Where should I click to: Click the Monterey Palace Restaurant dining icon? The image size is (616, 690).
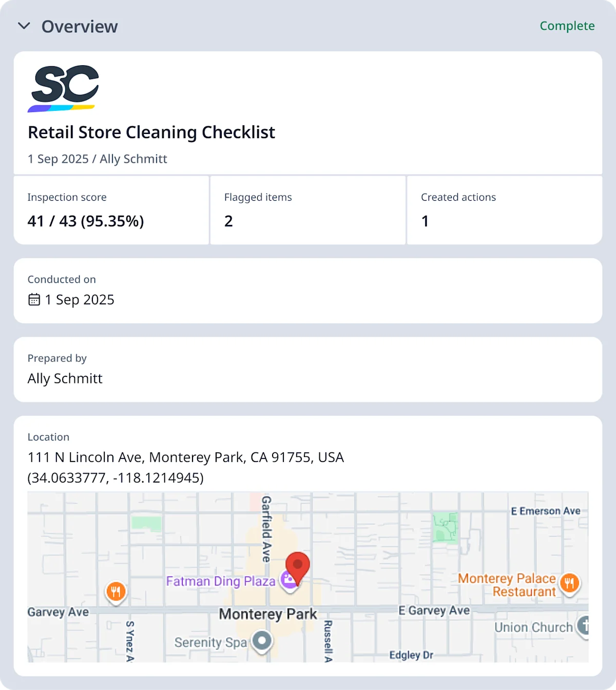click(x=570, y=583)
